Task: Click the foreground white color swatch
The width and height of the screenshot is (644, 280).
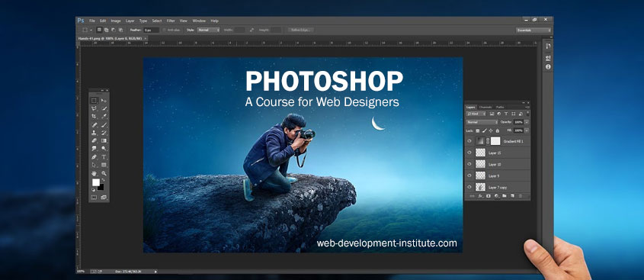Action: click(x=96, y=182)
